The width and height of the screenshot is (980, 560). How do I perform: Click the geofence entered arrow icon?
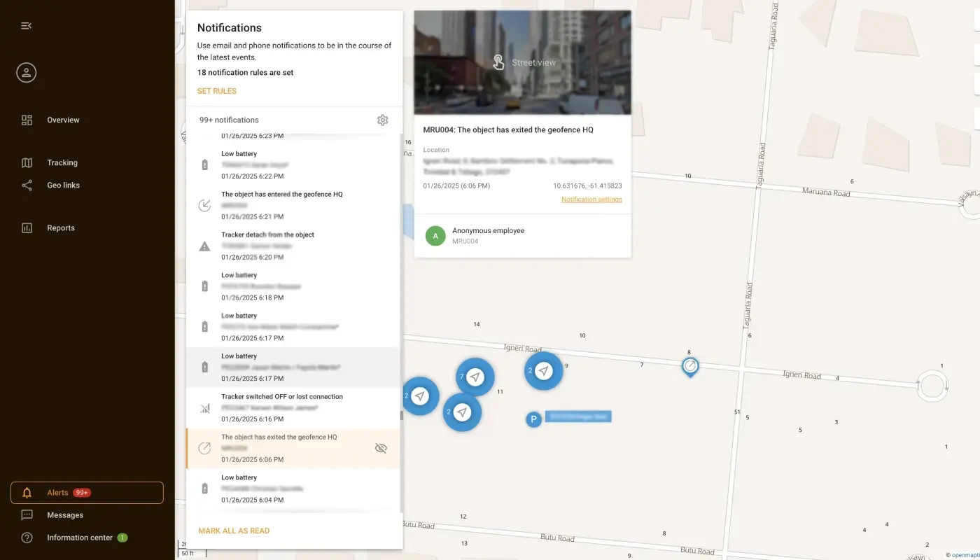pyautogui.click(x=204, y=206)
